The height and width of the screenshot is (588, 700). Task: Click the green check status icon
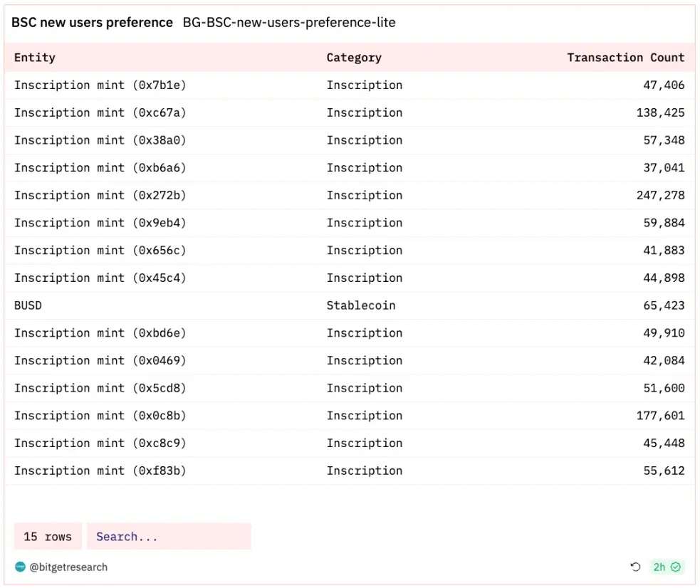[x=676, y=567]
